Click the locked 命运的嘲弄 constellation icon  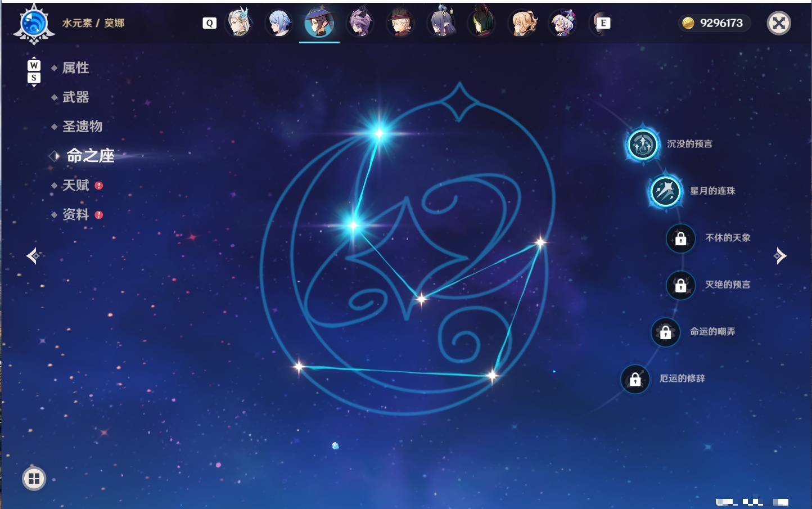tap(666, 332)
